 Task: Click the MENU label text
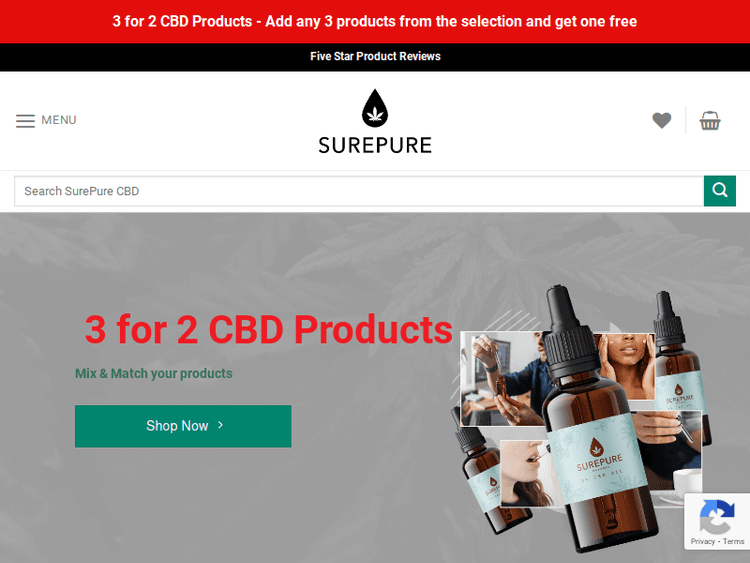59,120
